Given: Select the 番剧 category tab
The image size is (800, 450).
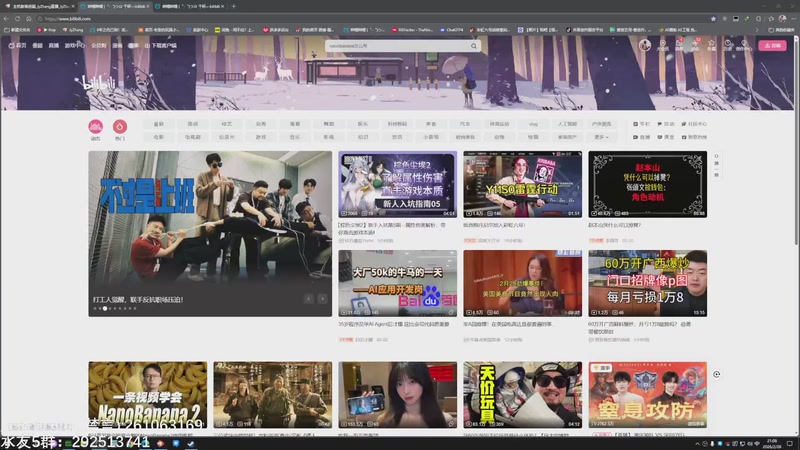Looking at the screenshot, I should pos(159,124).
